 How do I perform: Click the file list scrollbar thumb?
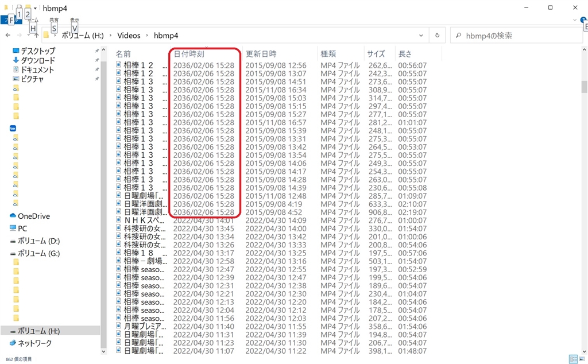pyautogui.click(x=584, y=86)
